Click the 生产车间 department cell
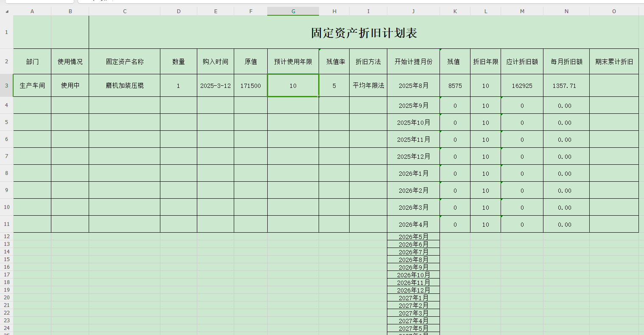Image resolution: width=644 pixels, height=335 pixels. click(32, 86)
